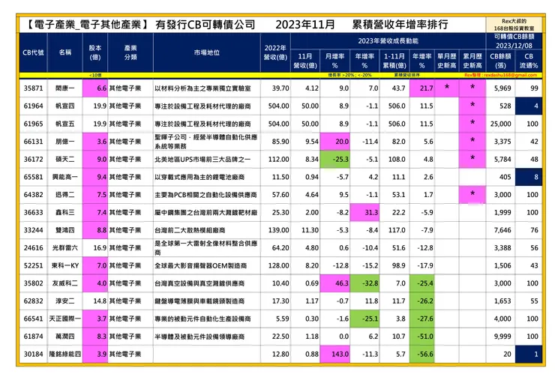Select CB code 30184
The image size is (555, 392).
(33, 354)
